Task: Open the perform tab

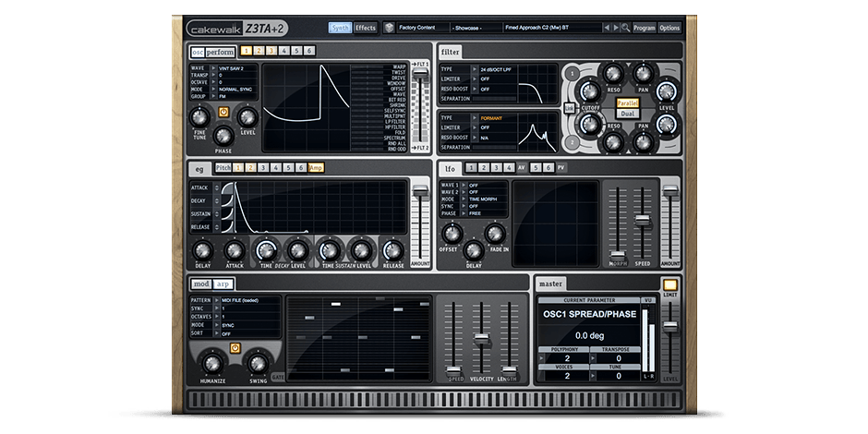Action: (221, 52)
